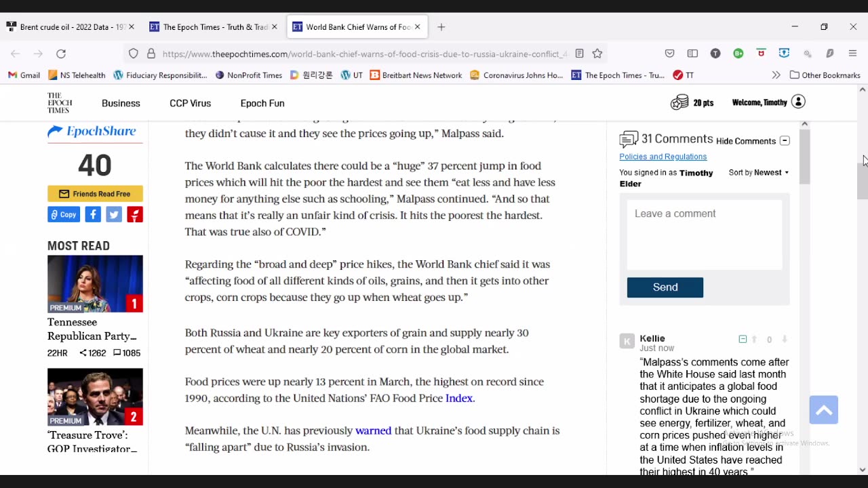Share article on Facebook

coord(93,215)
